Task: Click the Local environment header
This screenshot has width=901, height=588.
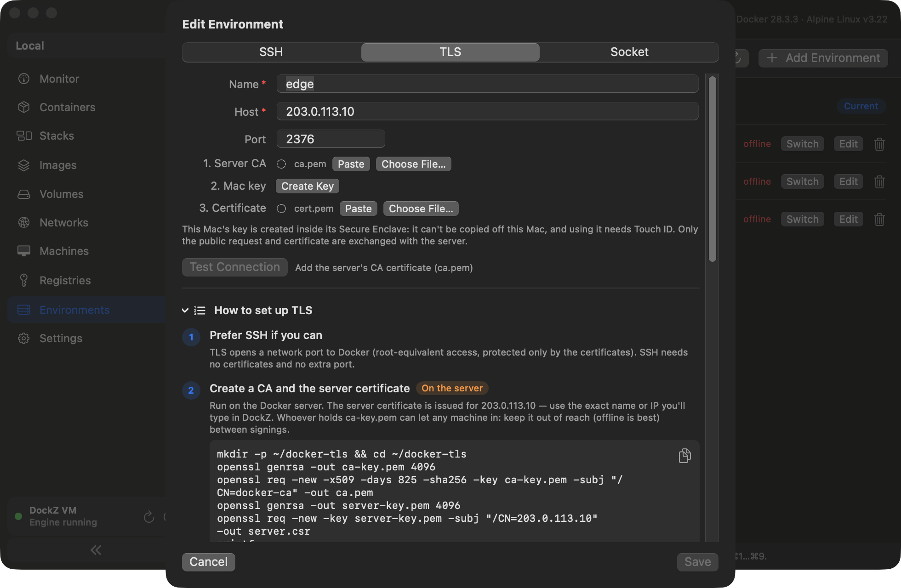Action: point(86,45)
